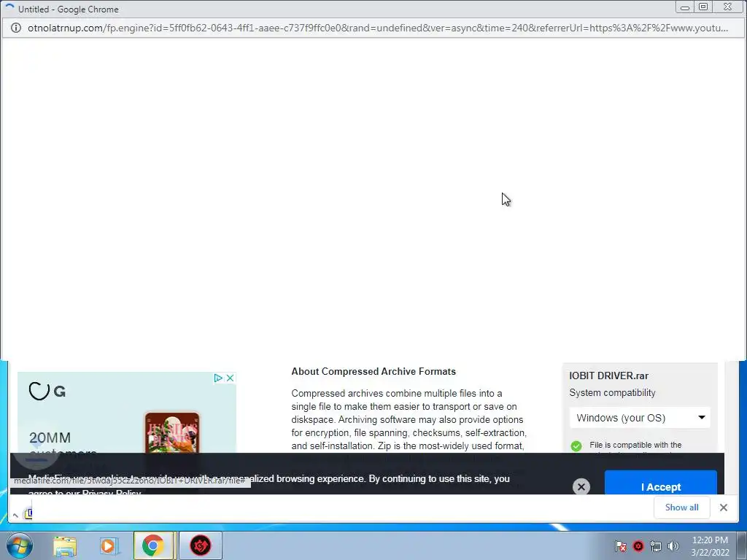
Task: Click the food image in the ad
Action: pos(172,432)
